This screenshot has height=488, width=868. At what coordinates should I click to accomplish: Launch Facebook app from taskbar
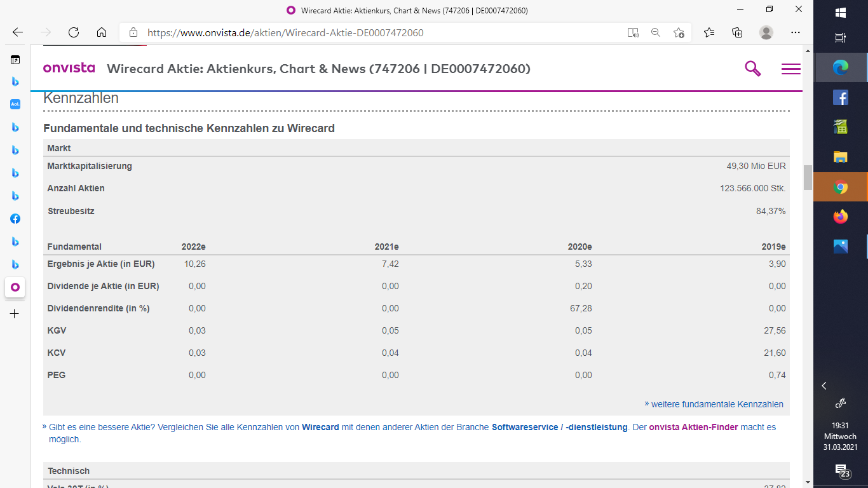click(x=841, y=97)
